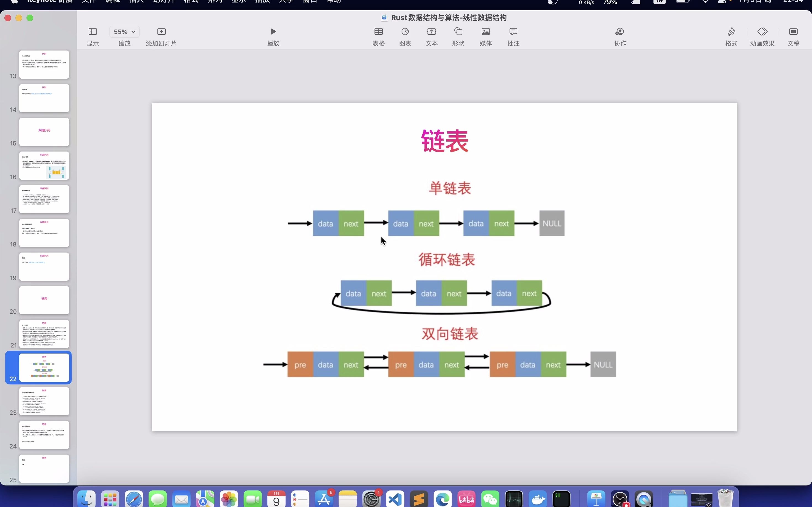This screenshot has height=507, width=812.
Task: Open the 播放 menu in menu bar
Action: point(263,1)
